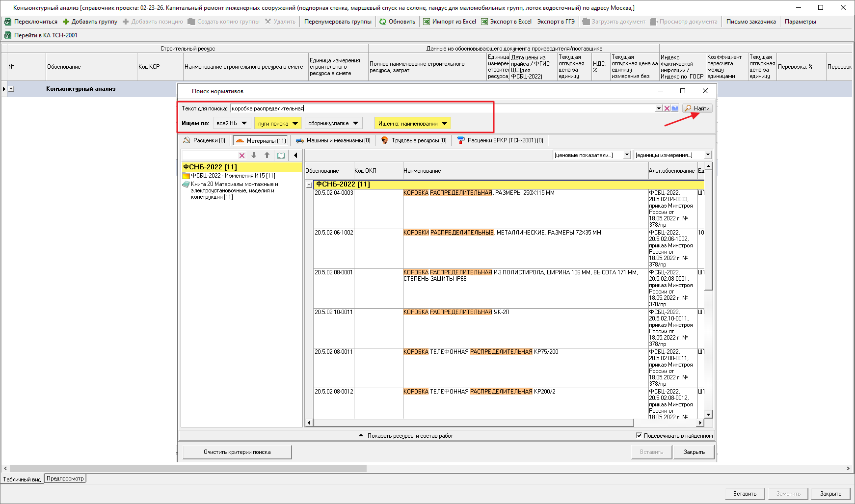Click in the Текст для поиска field
This screenshot has height=504, width=855.
tap(393, 108)
